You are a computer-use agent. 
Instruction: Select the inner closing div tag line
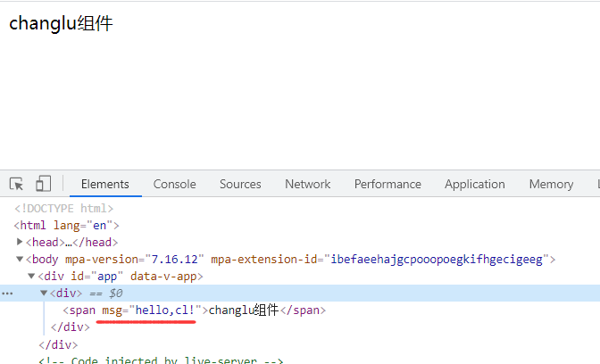(70, 327)
